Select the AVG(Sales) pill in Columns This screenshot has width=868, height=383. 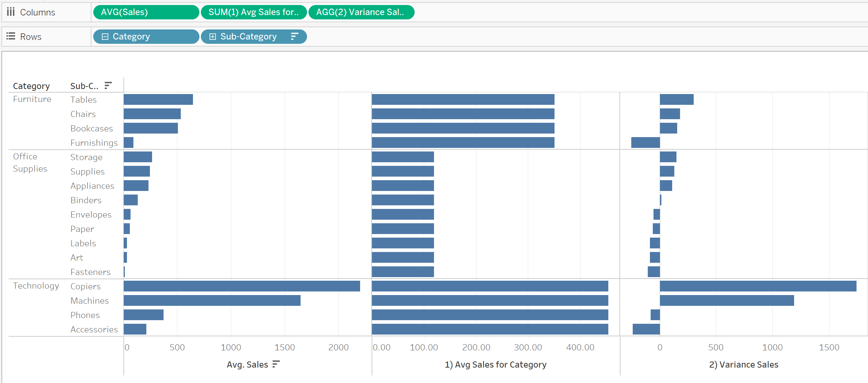[146, 12]
